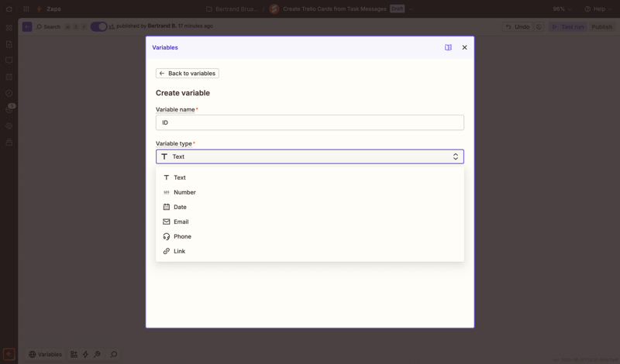Open the comments icon in sidebar
Viewport: 620px width, 364px height.
click(x=9, y=60)
